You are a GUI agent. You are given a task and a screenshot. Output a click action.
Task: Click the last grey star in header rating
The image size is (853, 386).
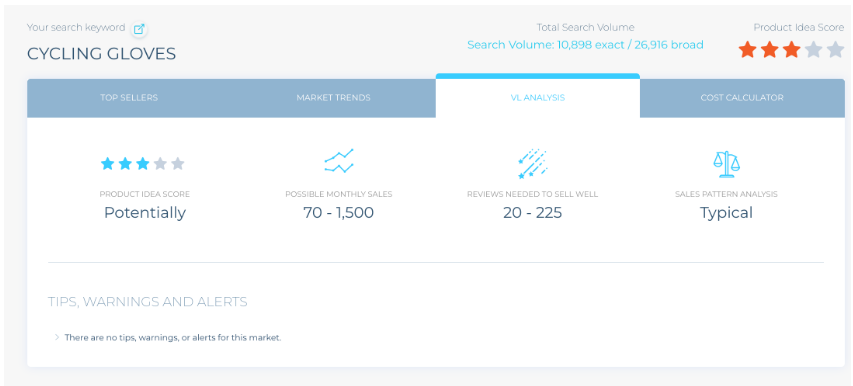pyautogui.click(x=835, y=50)
